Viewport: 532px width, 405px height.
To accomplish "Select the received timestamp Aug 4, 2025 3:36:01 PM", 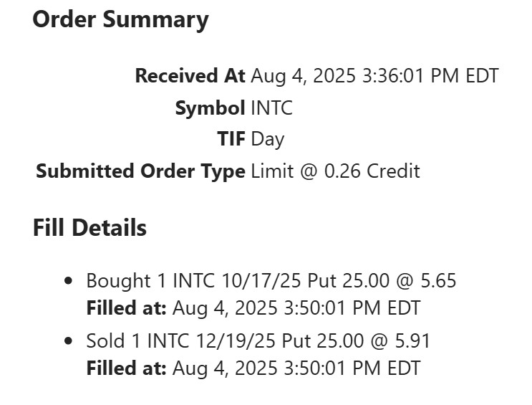I will click(x=374, y=76).
